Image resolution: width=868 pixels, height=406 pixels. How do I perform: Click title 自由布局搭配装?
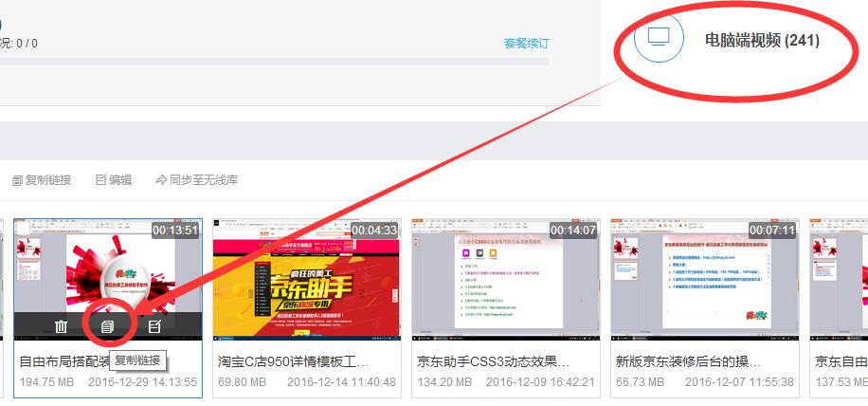[65, 362]
